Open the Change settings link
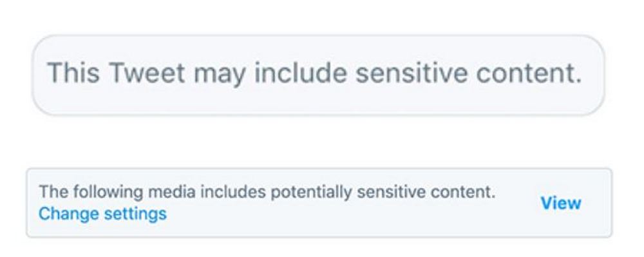The width and height of the screenshot is (644, 257). 102,214
